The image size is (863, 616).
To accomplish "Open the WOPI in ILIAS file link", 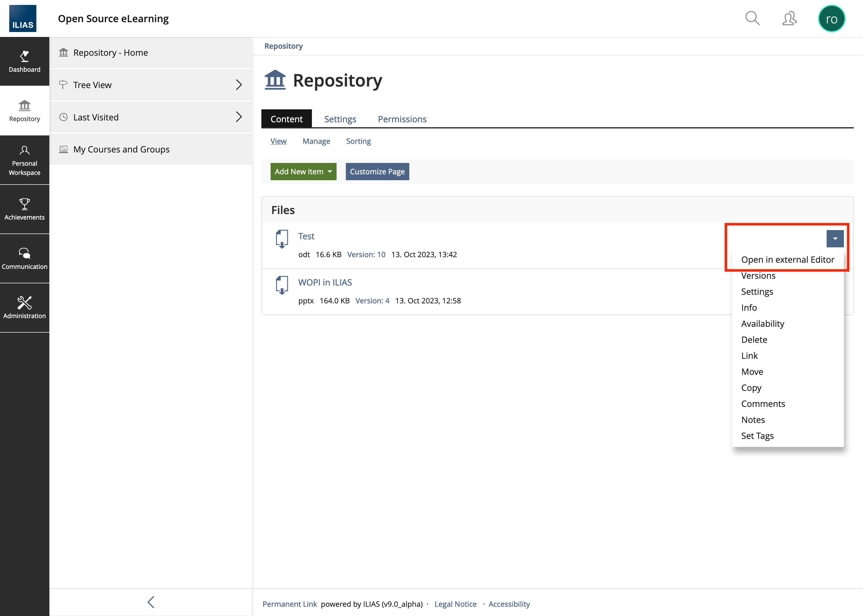I will [x=325, y=282].
